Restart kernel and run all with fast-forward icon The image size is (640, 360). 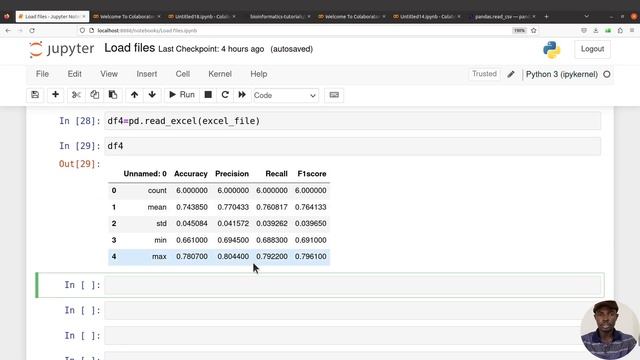click(242, 95)
